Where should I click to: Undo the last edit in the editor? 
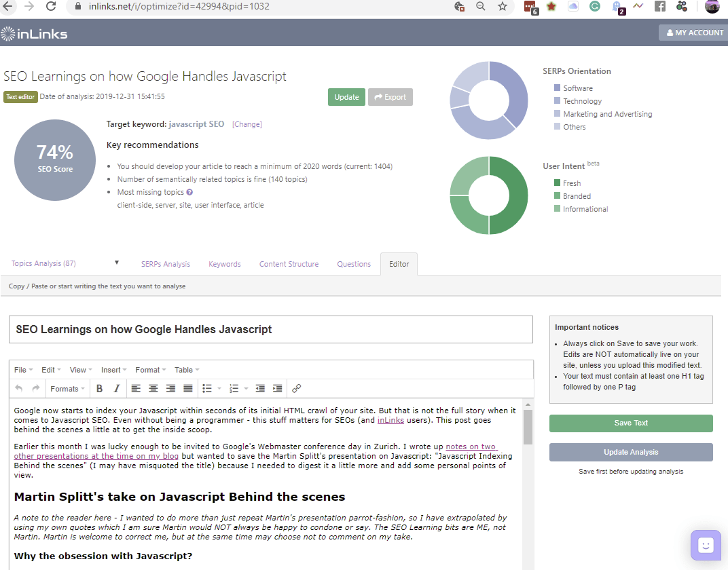(x=18, y=389)
